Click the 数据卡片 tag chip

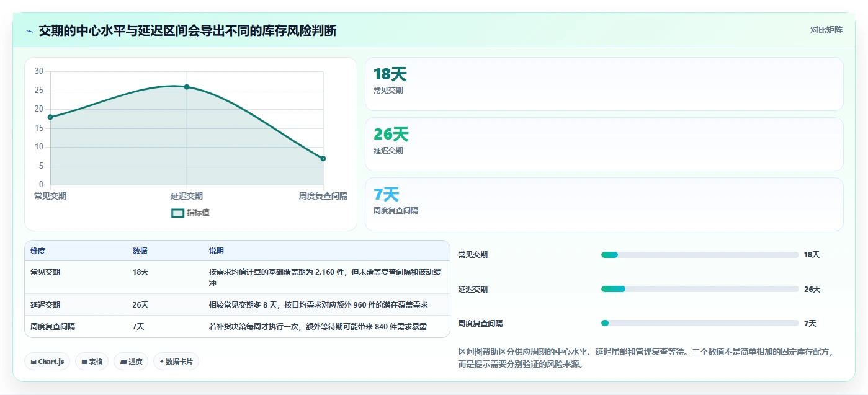point(176,362)
